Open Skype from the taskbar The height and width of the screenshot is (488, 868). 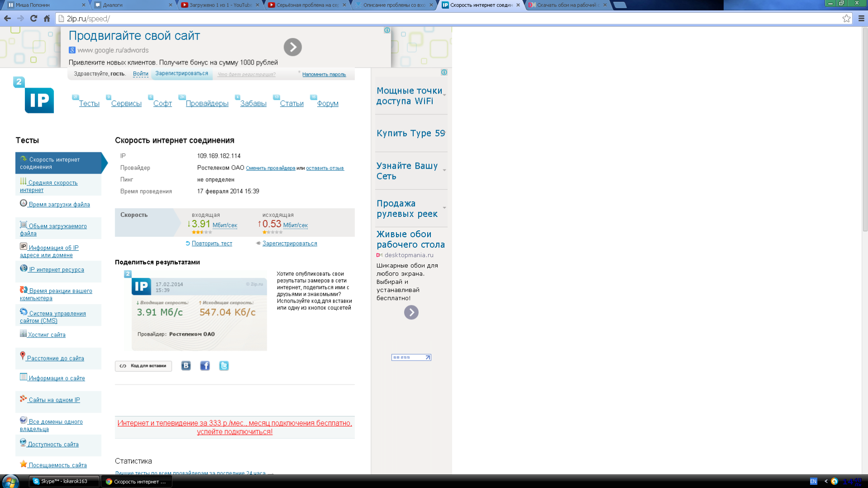tap(63, 481)
